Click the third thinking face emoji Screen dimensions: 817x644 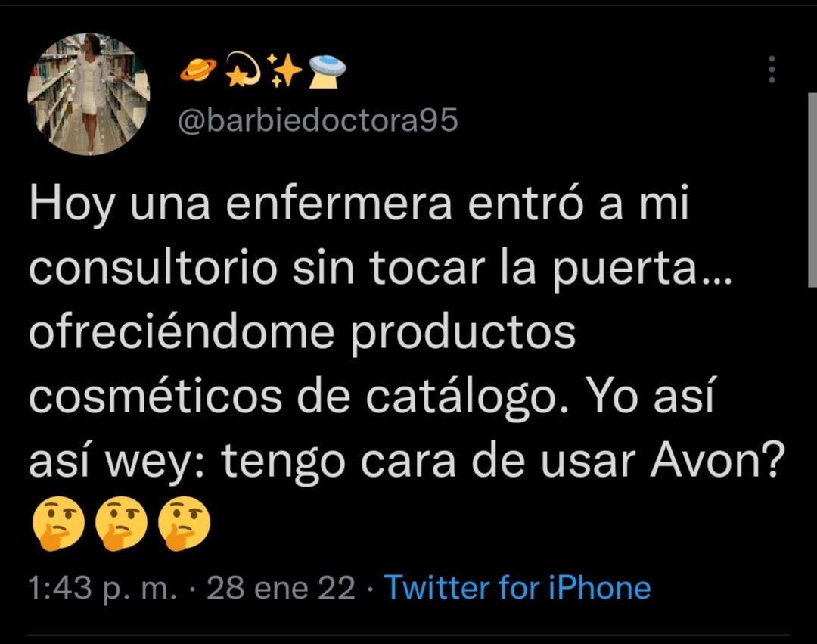pyautogui.click(x=184, y=523)
